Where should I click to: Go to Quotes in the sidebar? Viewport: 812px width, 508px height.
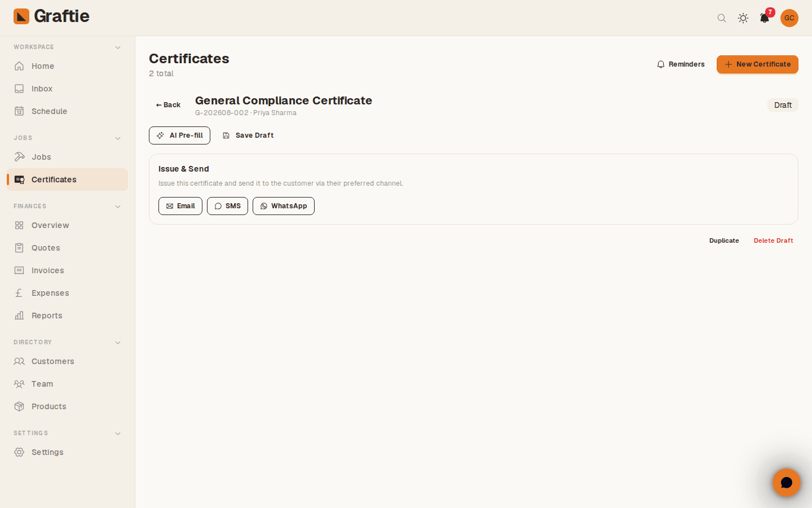(67, 248)
